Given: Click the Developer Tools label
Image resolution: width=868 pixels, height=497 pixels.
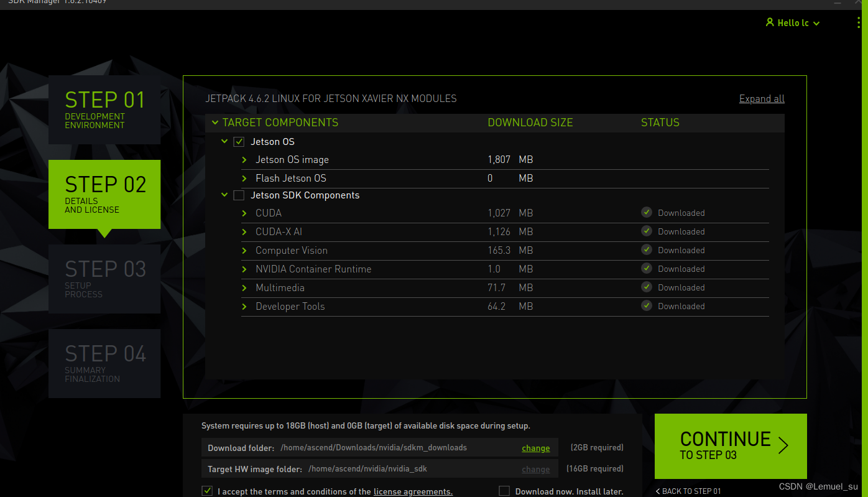Looking at the screenshot, I should pyautogui.click(x=290, y=307).
